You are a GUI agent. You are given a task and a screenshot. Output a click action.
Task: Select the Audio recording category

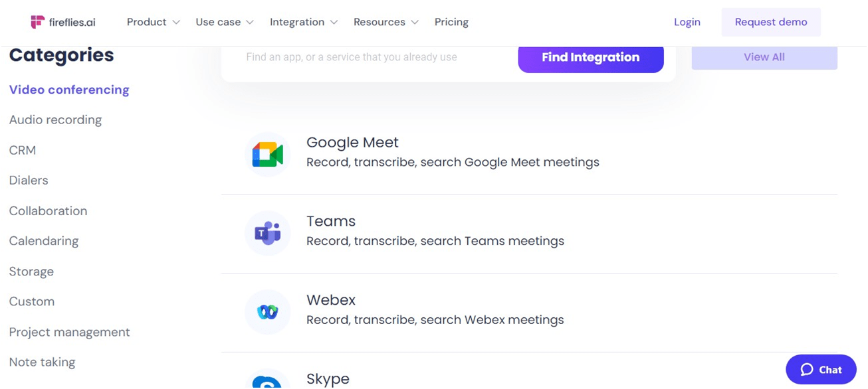pyautogui.click(x=55, y=120)
